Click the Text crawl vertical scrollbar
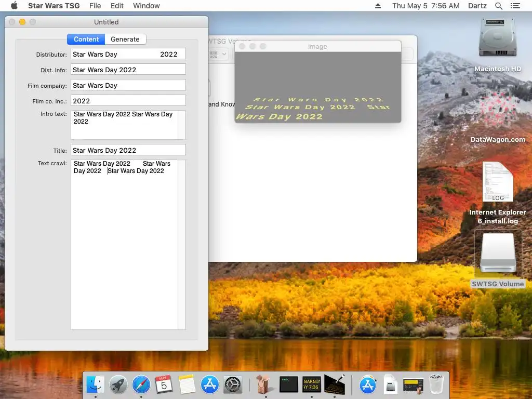Image resolution: width=532 pixels, height=399 pixels. tap(182, 245)
